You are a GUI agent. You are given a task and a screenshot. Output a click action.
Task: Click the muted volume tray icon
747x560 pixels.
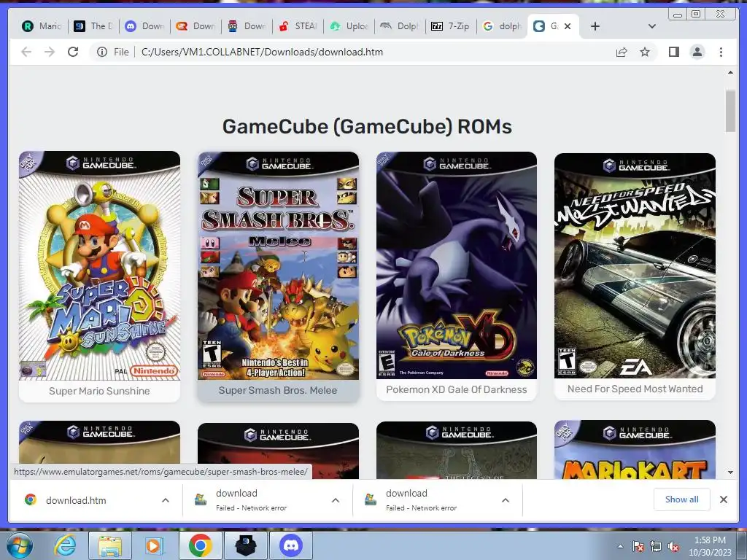point(673,546)
